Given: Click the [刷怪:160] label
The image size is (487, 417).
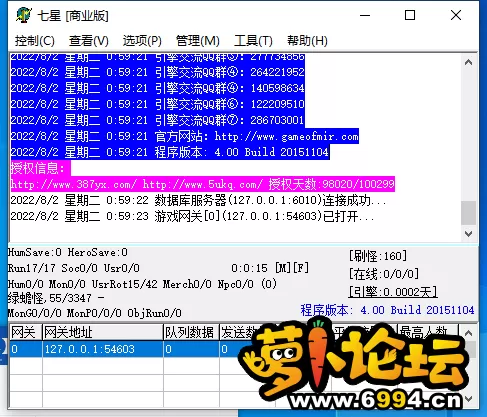Looking at the screenshot, I should [378, 256].
